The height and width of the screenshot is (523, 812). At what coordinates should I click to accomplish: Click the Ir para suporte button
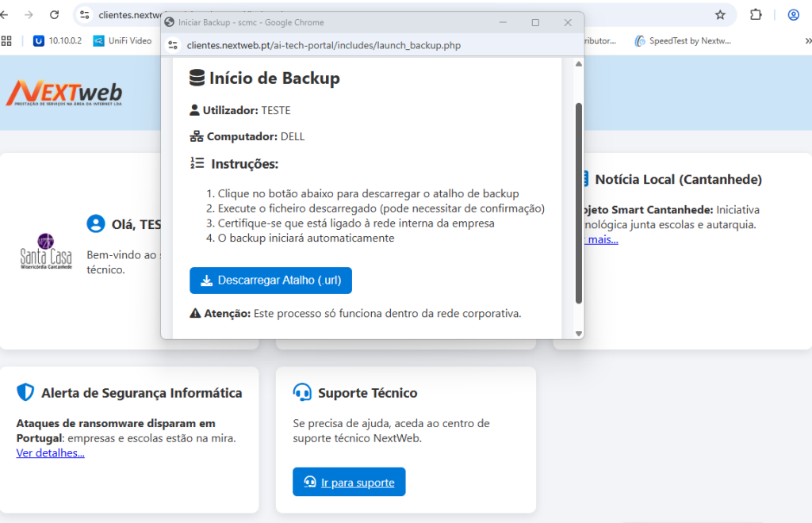point(349,482)
